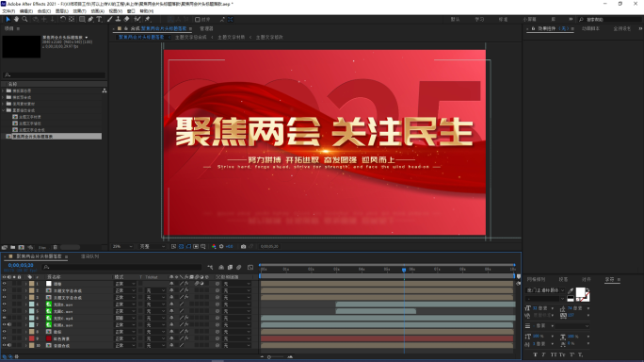Select the Pen tool
This screenshot has width=644, height=362.
click(90, 20)
